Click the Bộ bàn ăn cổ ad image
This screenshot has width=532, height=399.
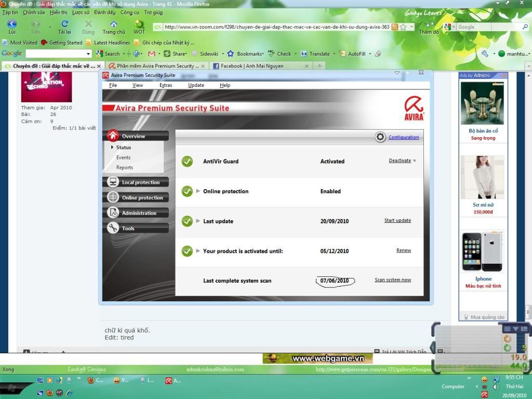(x=483, y=103)
